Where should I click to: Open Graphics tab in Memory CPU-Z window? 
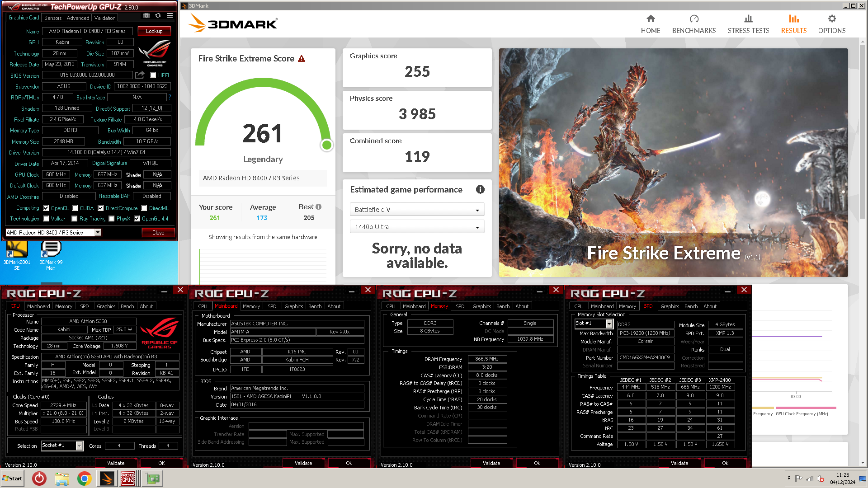(x=482, y=306)
